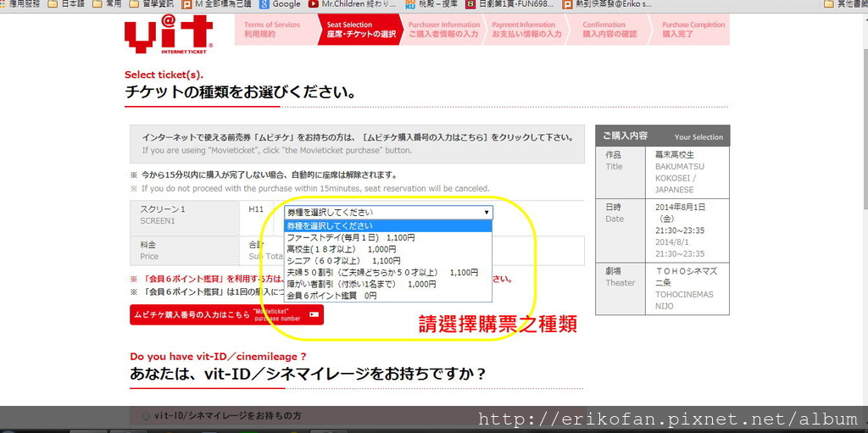
Task: Click the 15minutes reservation cancel notice
Action: click(315, 188)
